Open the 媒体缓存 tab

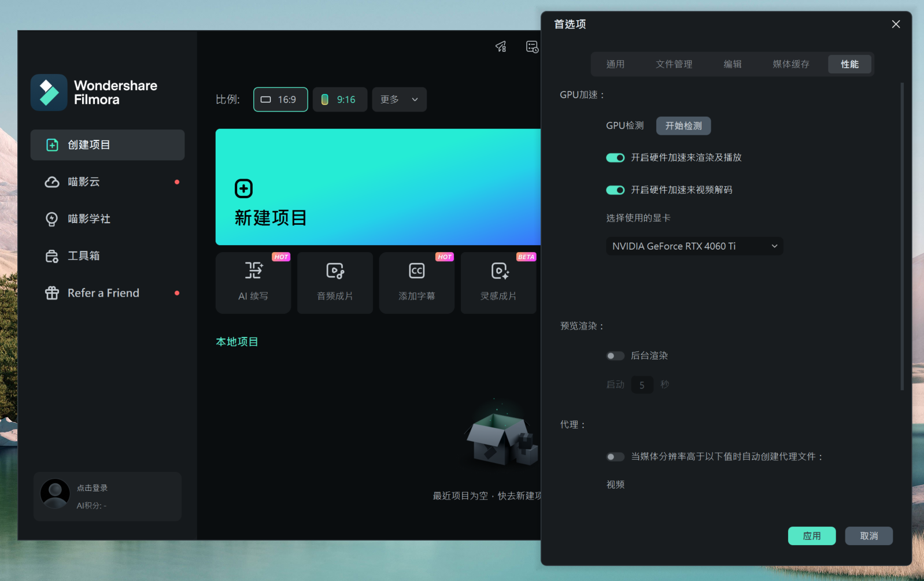[x=790, y=64]
